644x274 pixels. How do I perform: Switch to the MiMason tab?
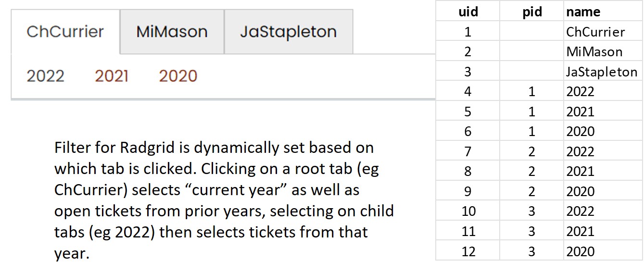[x=172, y=32]
